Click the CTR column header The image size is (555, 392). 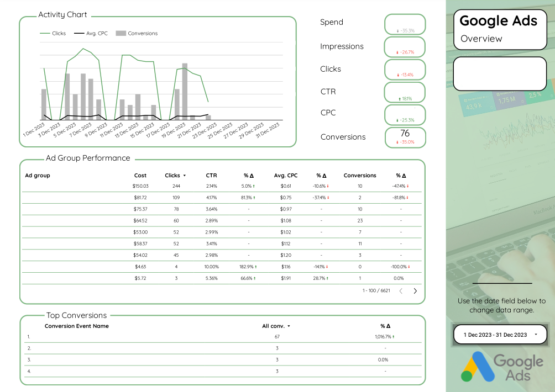pyautogui.click(x=211, y=176)
